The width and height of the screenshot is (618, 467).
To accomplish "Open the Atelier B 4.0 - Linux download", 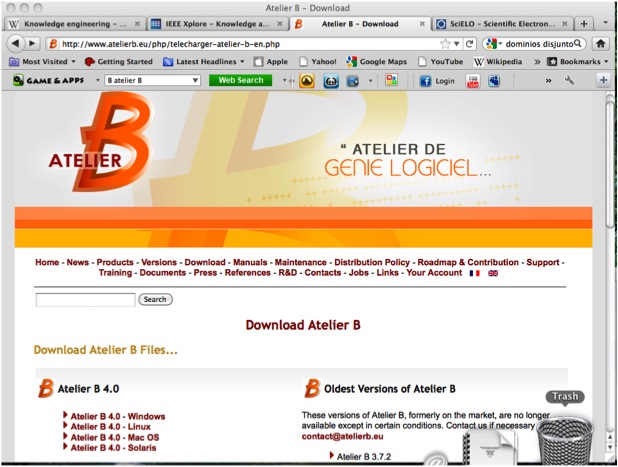I will tap(110, 427).
